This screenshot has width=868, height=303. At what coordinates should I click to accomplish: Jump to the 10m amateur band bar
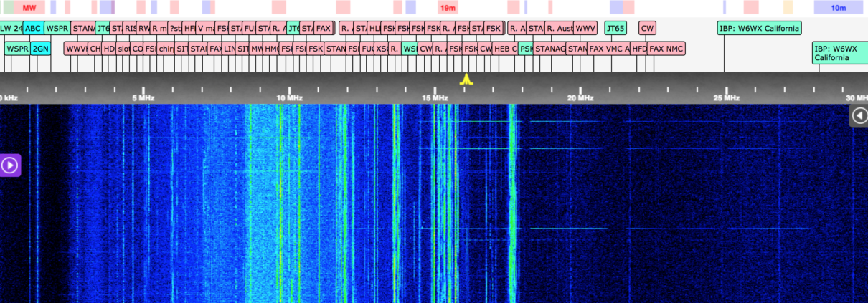pos(838,7)
